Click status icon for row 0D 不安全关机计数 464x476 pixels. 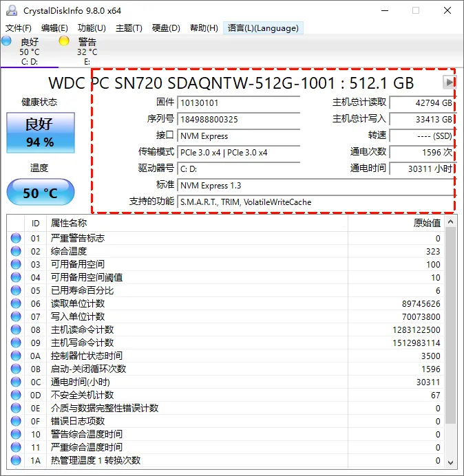coord(16,395)
